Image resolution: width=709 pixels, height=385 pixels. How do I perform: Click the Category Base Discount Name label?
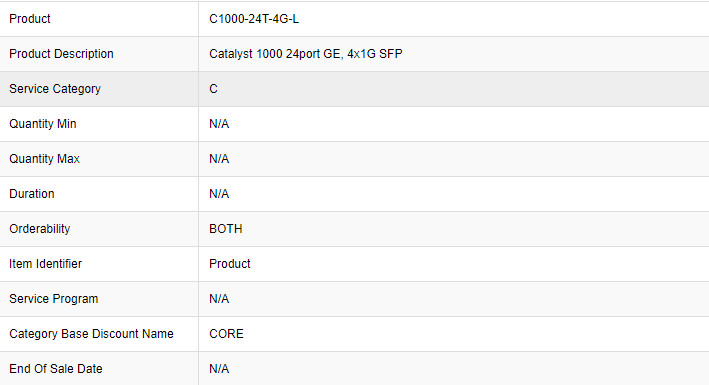[91, 334]
